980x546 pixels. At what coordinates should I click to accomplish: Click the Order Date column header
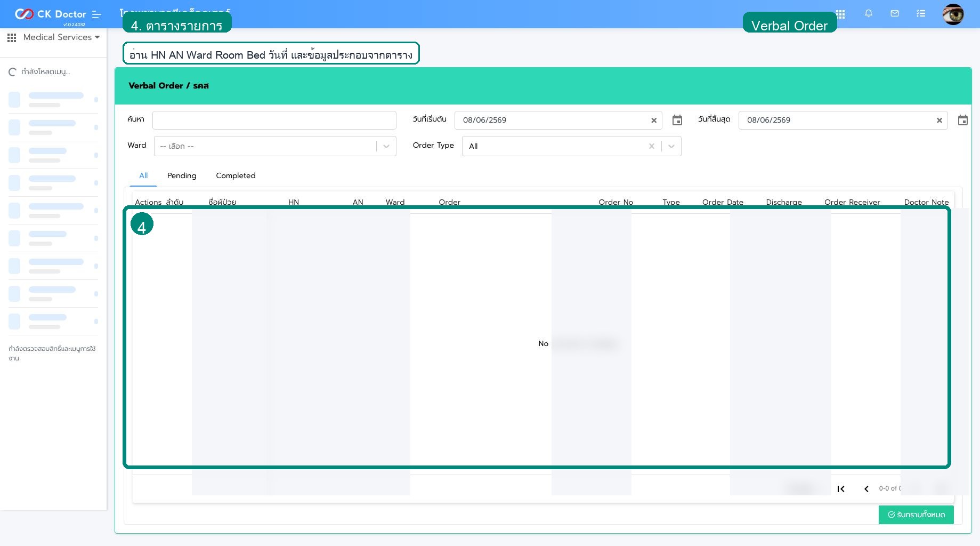click(x=723, y=202)
